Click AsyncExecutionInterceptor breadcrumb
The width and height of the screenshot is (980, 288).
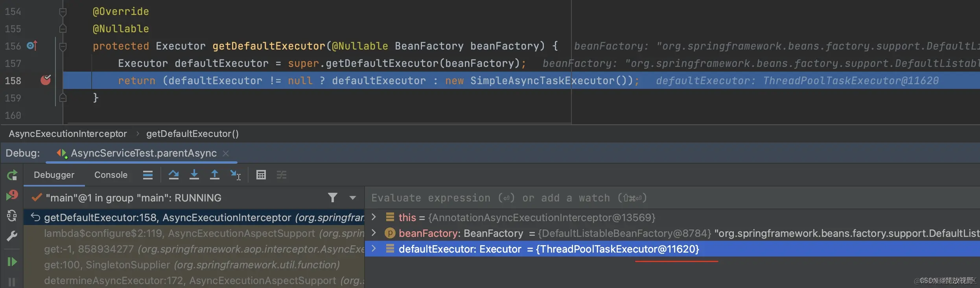point(68,134)
